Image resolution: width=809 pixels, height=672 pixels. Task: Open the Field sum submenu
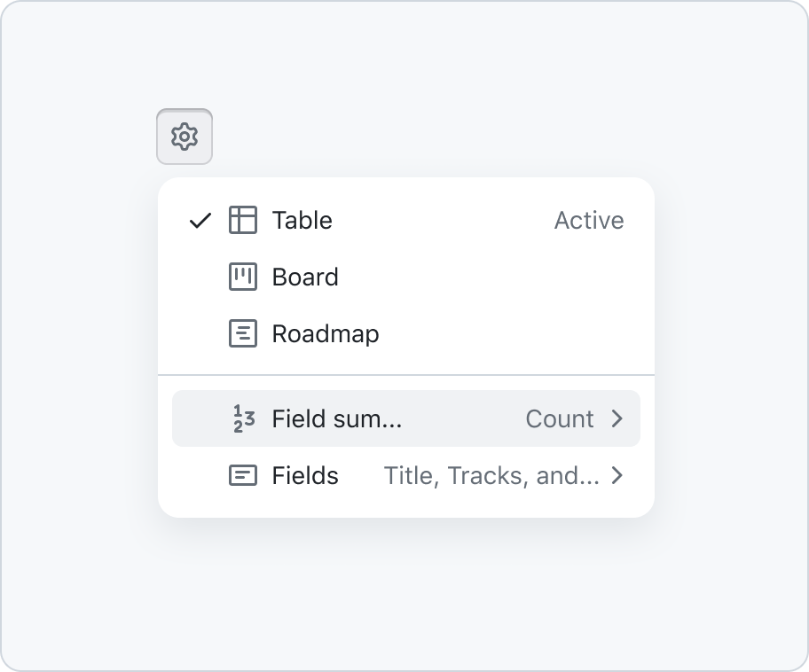(406, 418)
